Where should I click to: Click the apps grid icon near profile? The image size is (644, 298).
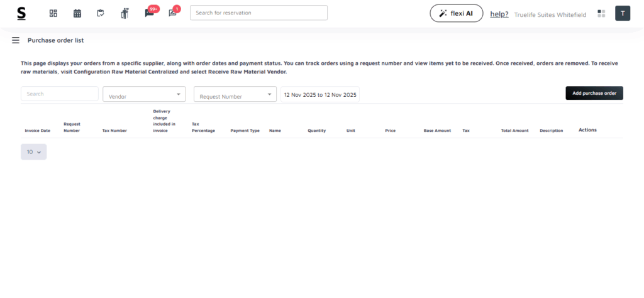click(x=601, y=14)
